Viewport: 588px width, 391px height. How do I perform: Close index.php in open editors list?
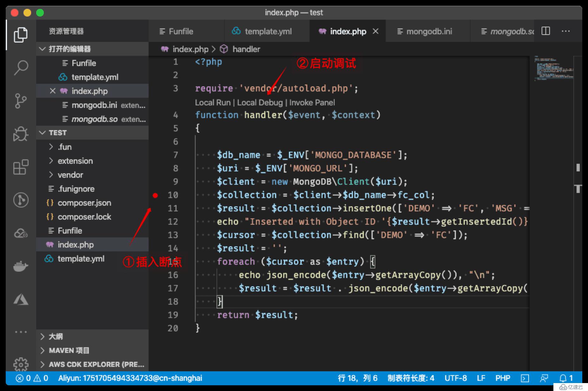(x=53, y=91)
